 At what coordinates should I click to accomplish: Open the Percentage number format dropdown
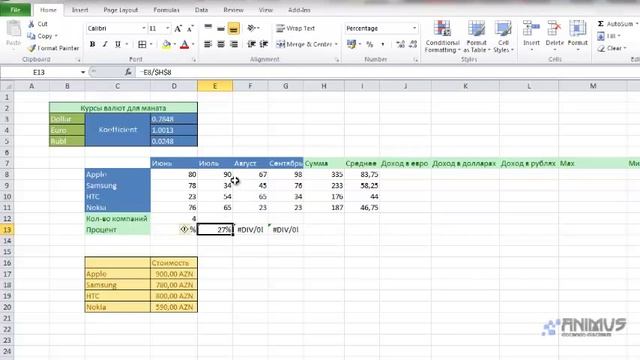[414, 28]
